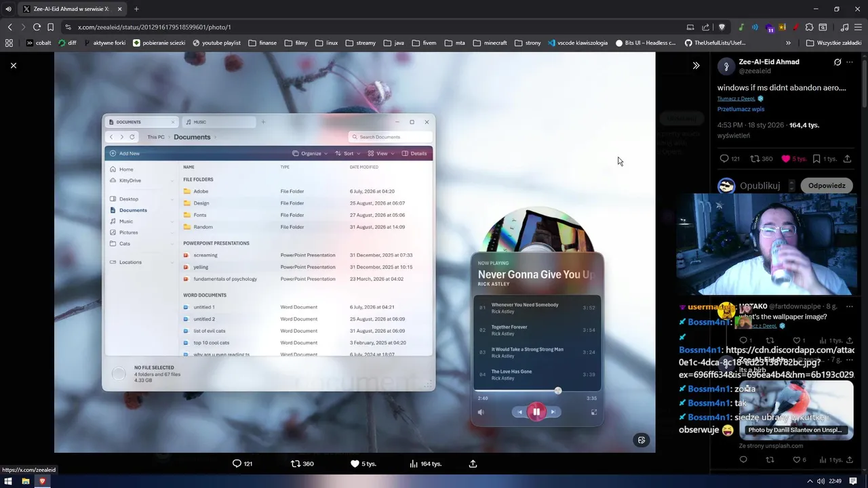Toggle the white heart under the photo

point(355,464)
